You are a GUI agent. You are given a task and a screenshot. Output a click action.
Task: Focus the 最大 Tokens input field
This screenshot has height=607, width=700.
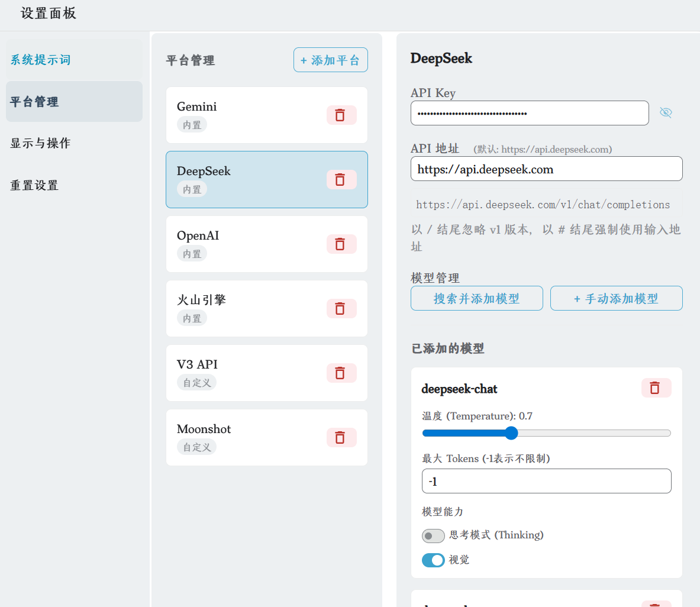click(546, 481)
